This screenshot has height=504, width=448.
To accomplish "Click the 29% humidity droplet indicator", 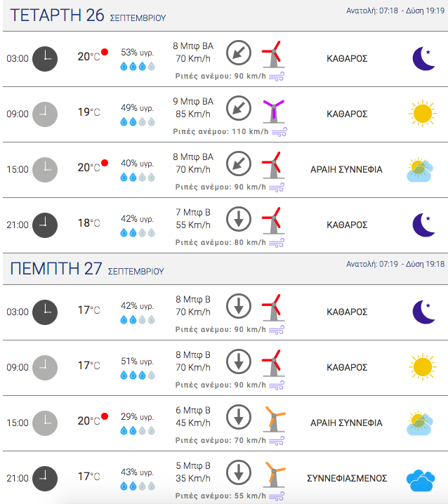I will point(137,430).
